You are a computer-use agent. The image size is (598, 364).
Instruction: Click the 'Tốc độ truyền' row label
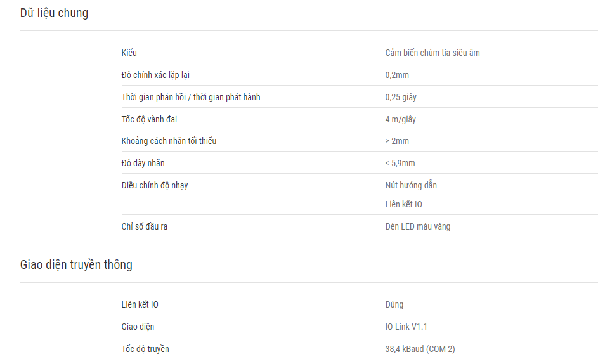coord(145,349)
